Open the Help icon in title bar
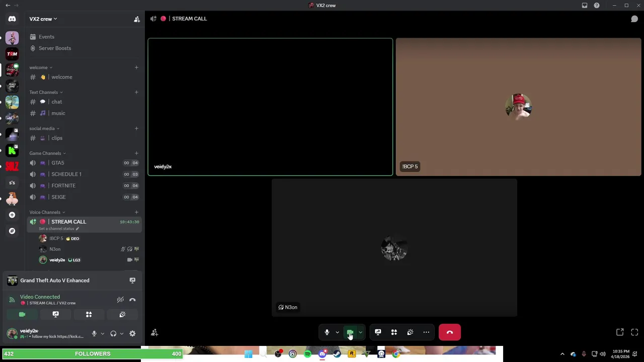The height and width of the screenshot is (362, 644). point(597,6)
